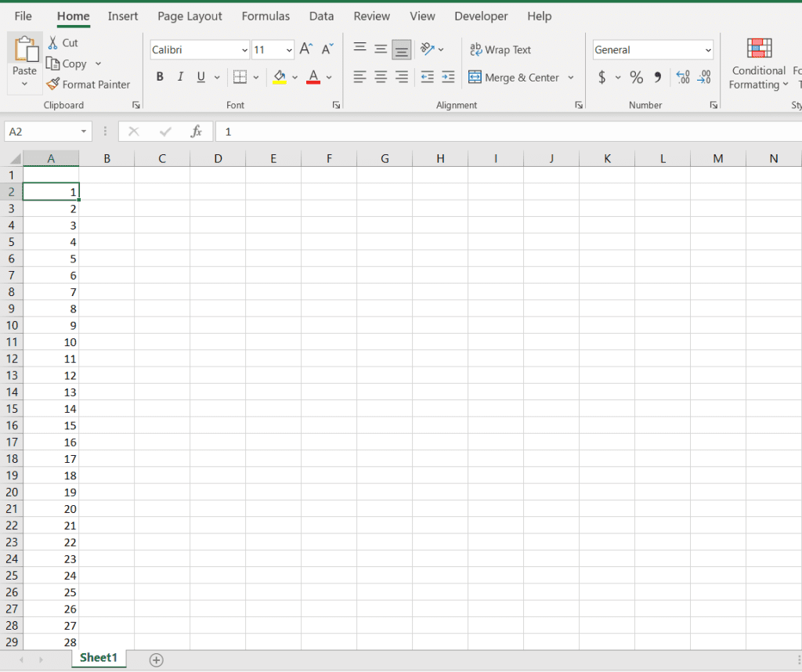
Task: Click the Italic formatting icon
Action: pos(180,77)
